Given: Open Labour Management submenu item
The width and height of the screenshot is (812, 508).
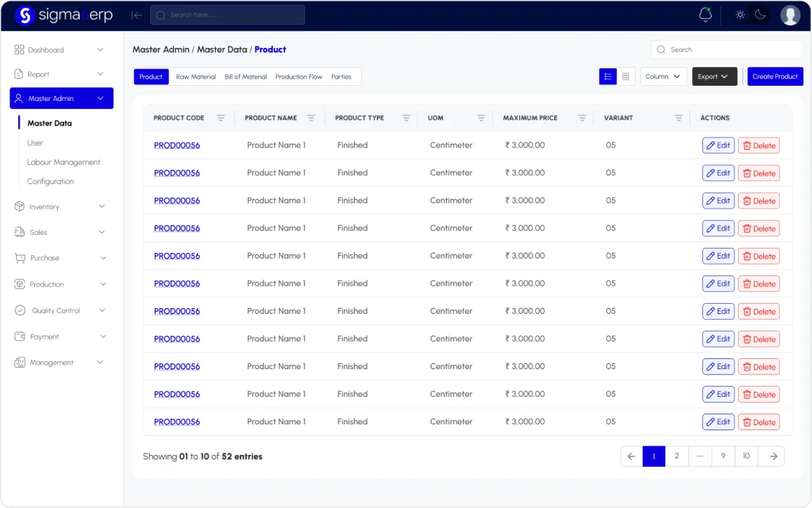Looking at the screenshot, I should click(x=64, y=162).
